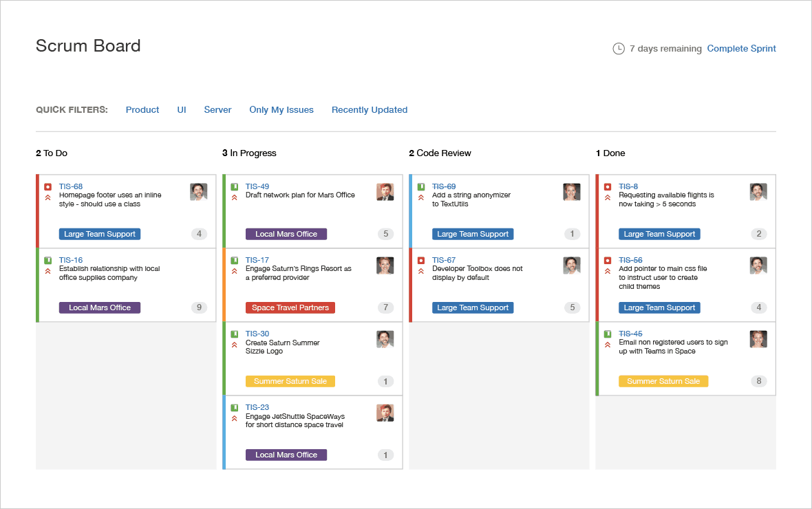
Task: Click the green story icon on TIS-16
Action: pos(48,261)
